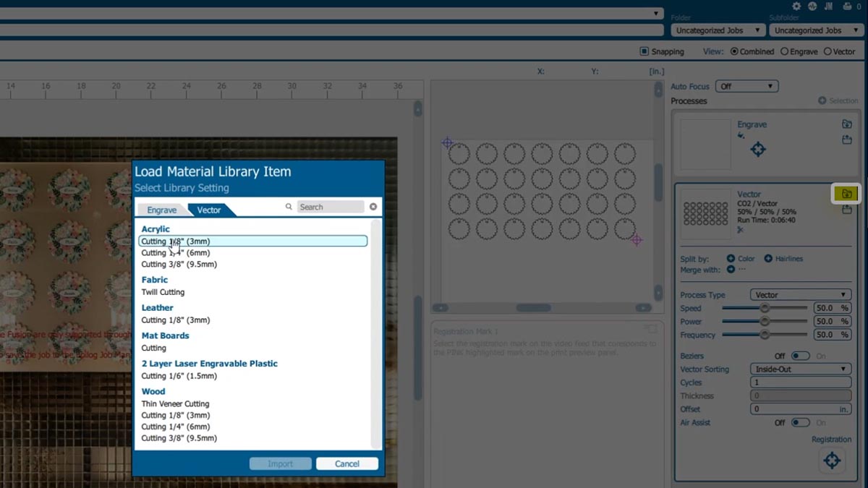The image size is (868, 488).
Task: Click the material library Search field
Action: (331, 207)
